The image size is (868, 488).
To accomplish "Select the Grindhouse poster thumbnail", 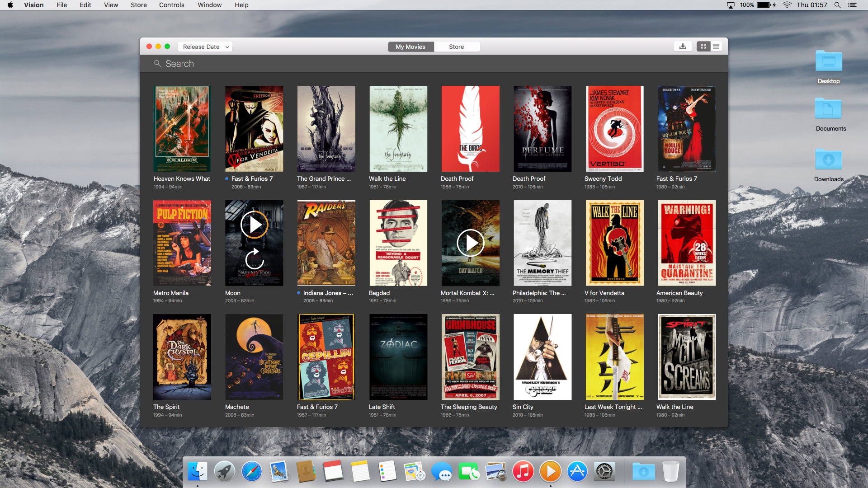I will click(x=470, y=357).
